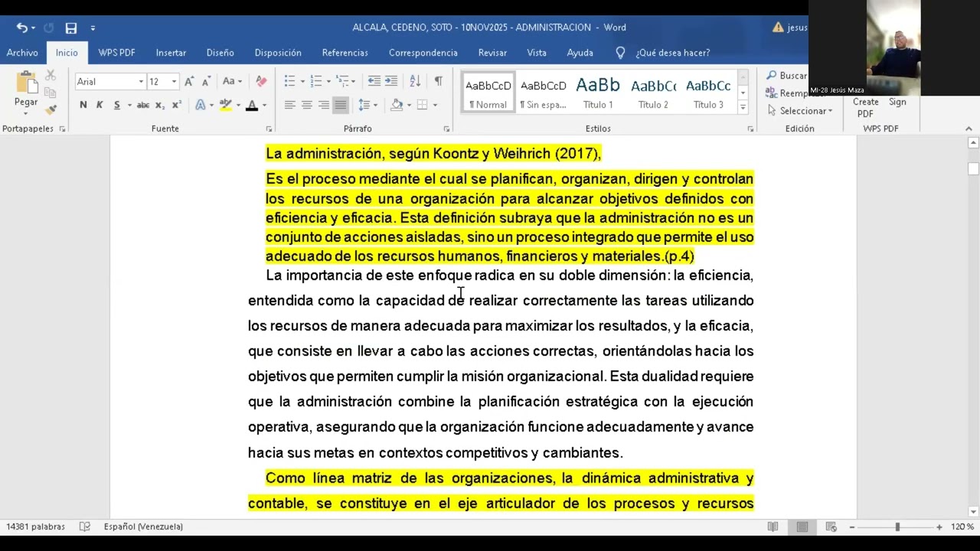
Task: Apply the Título 1 style
Action: coord(598,93)
